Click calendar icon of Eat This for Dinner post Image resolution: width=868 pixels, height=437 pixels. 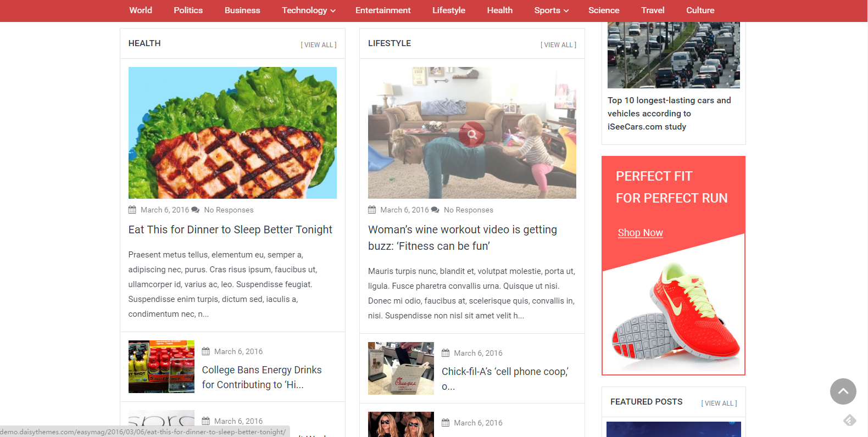pyautogui.click(x=132, y=210)
